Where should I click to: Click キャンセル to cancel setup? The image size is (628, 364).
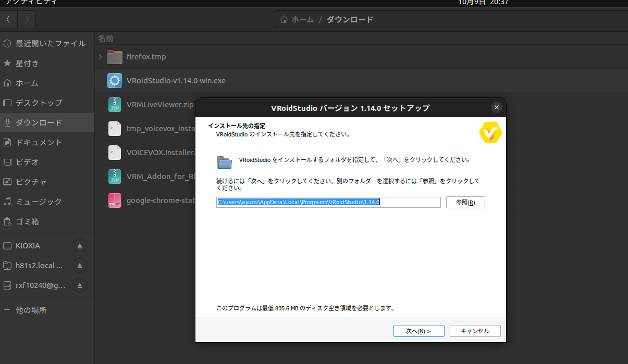(x=475, y=331)
